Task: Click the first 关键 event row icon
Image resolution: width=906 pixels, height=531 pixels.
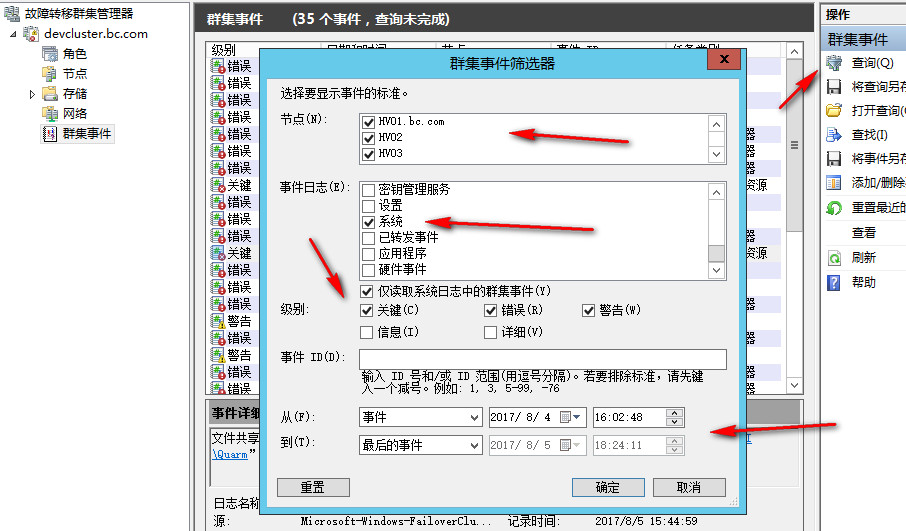Action: pos(218,185)
